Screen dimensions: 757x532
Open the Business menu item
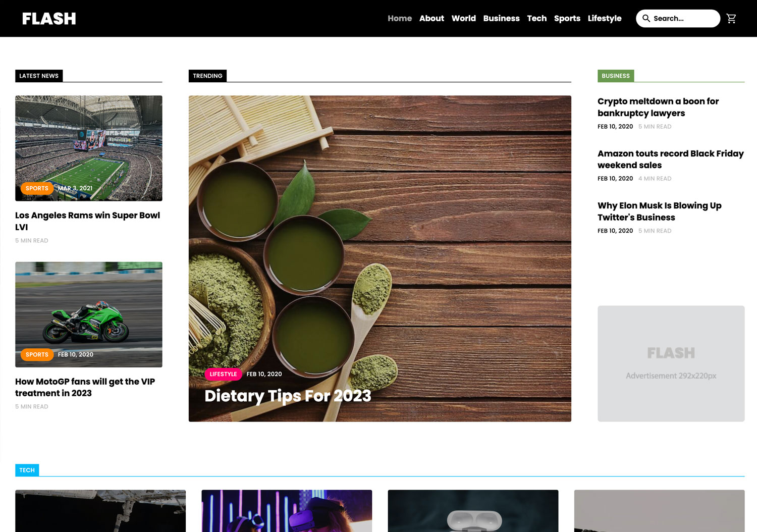501,18
